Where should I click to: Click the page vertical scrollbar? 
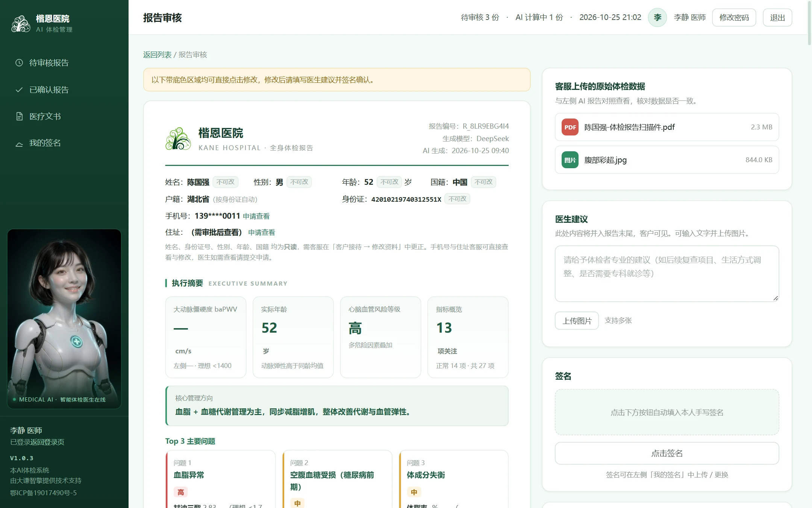tap(809, 23)
